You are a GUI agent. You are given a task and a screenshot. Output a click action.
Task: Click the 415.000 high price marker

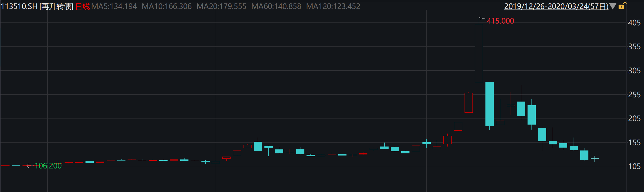(500, 21)
